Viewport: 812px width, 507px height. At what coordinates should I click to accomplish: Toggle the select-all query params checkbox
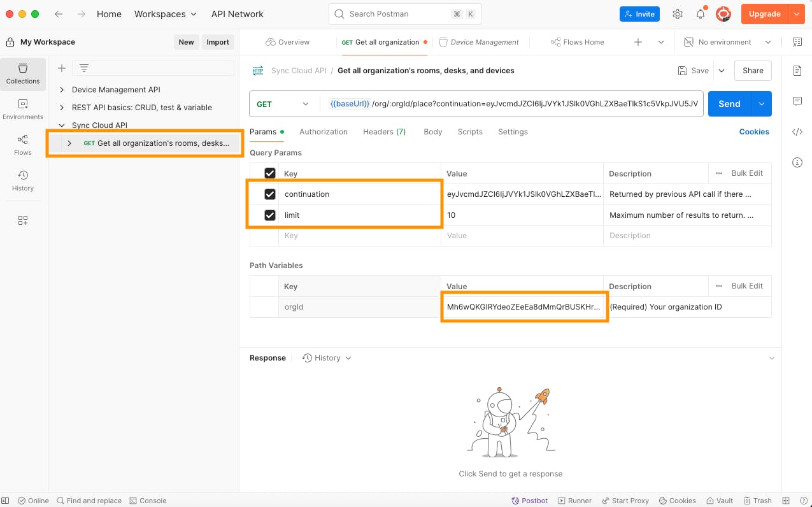tap(270, 173)
